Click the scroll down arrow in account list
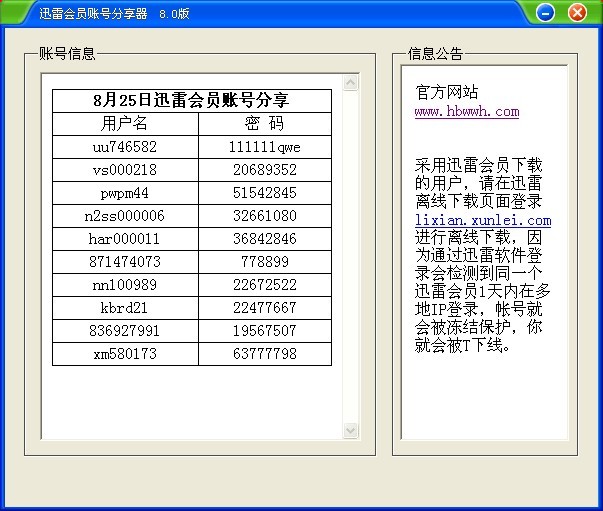Viewport: 603px width, 511px height. tap(351, 430)
